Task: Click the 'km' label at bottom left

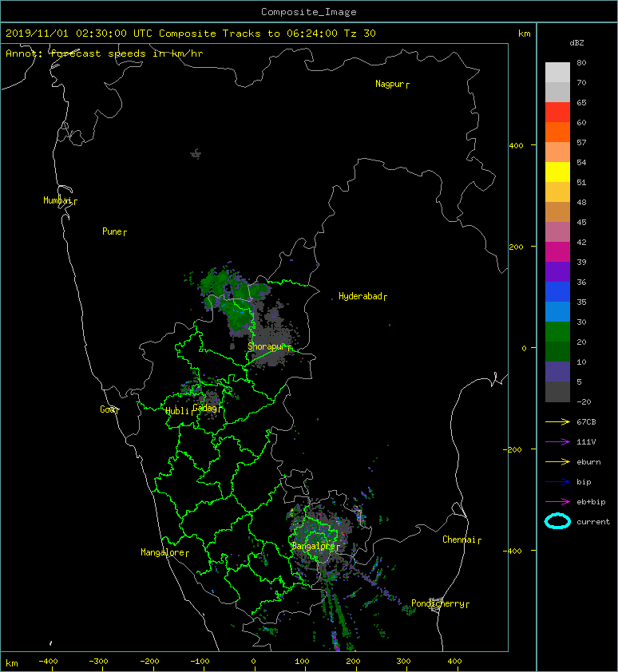Action: pyautogui.click(x=12, y=663)
